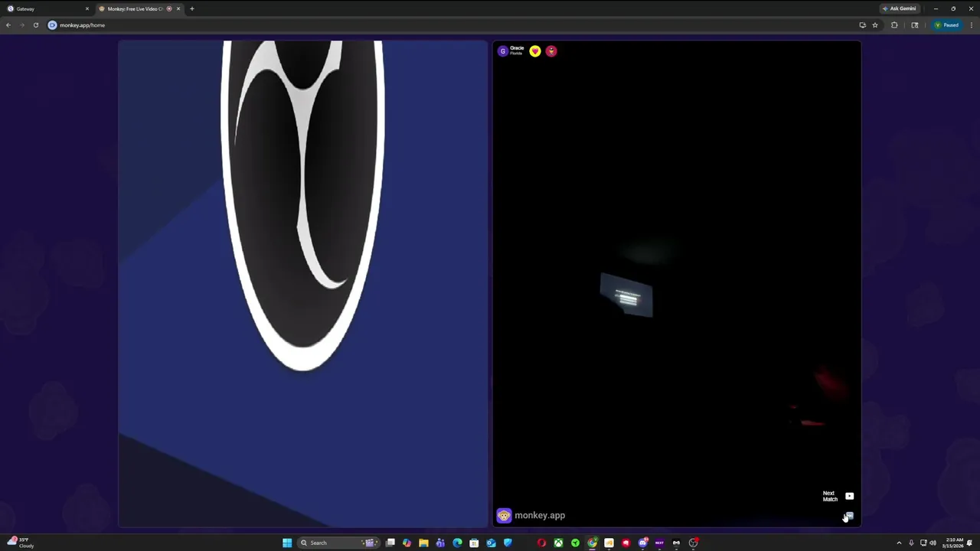Open Chrome three-dot menu
Screen dimensions: 980x551
pos(972,25)
